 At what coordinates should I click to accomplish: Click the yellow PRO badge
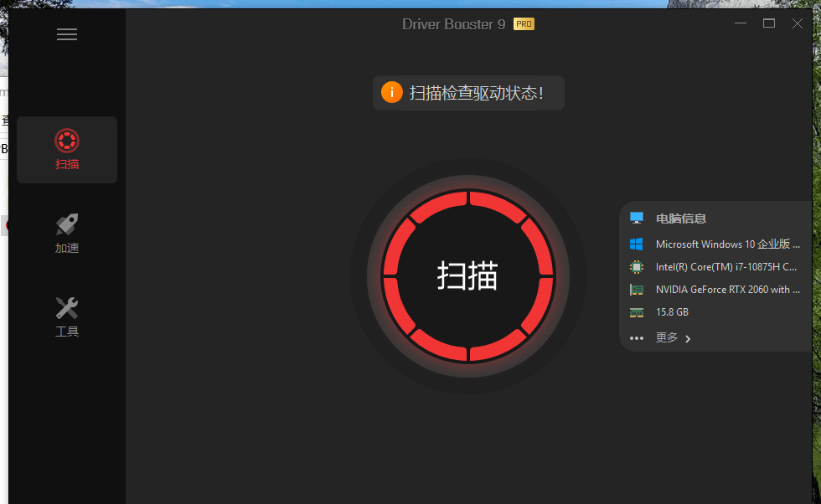[524, 24]
